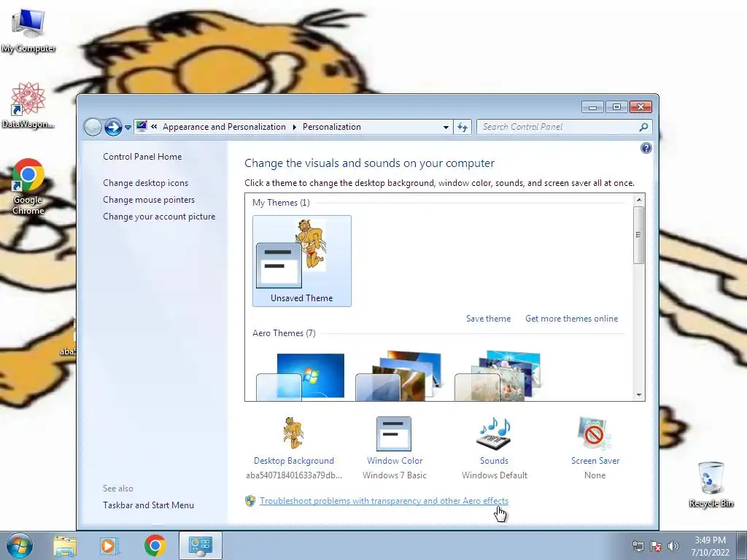Open the Sounds icon

494,433
